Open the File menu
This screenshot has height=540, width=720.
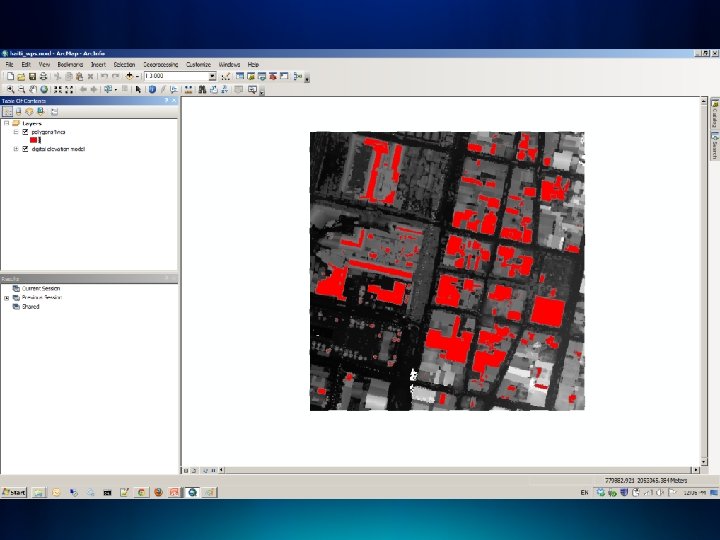click(9, 64)
